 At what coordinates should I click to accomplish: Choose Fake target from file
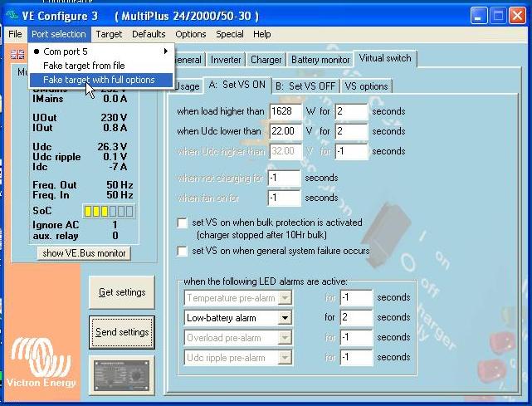[101, 66]
